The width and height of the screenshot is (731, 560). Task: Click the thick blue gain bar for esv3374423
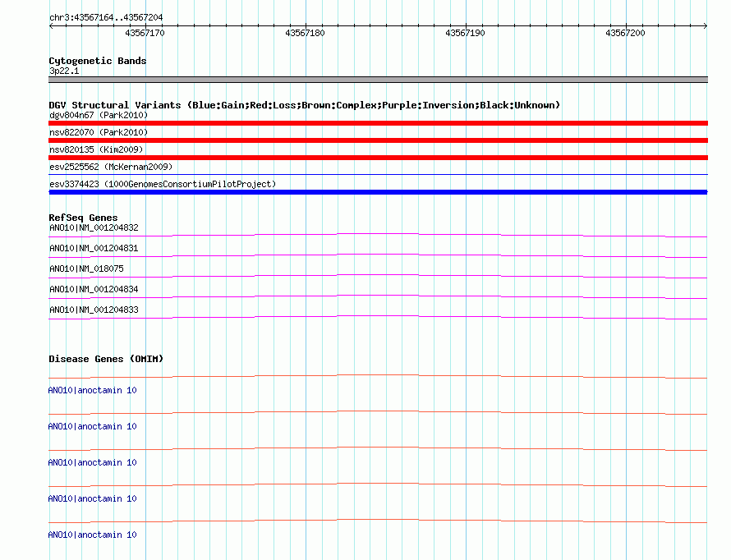(378, 192)
